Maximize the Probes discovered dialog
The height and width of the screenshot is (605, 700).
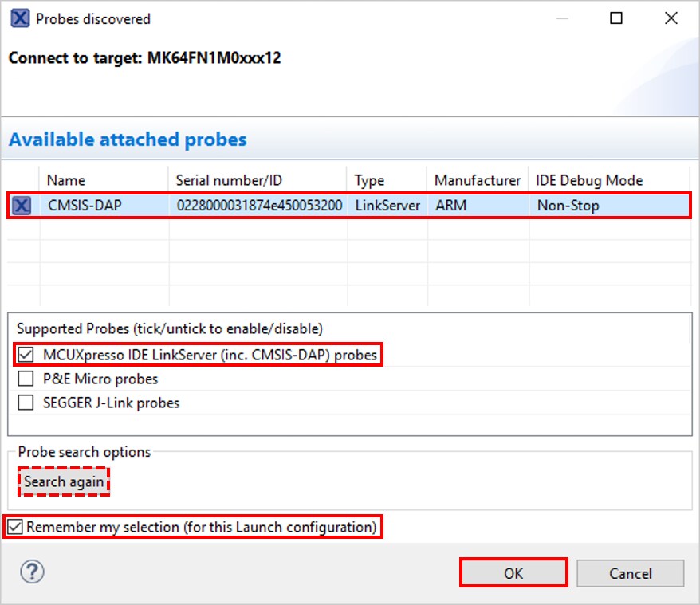click(x=616, y=18)
